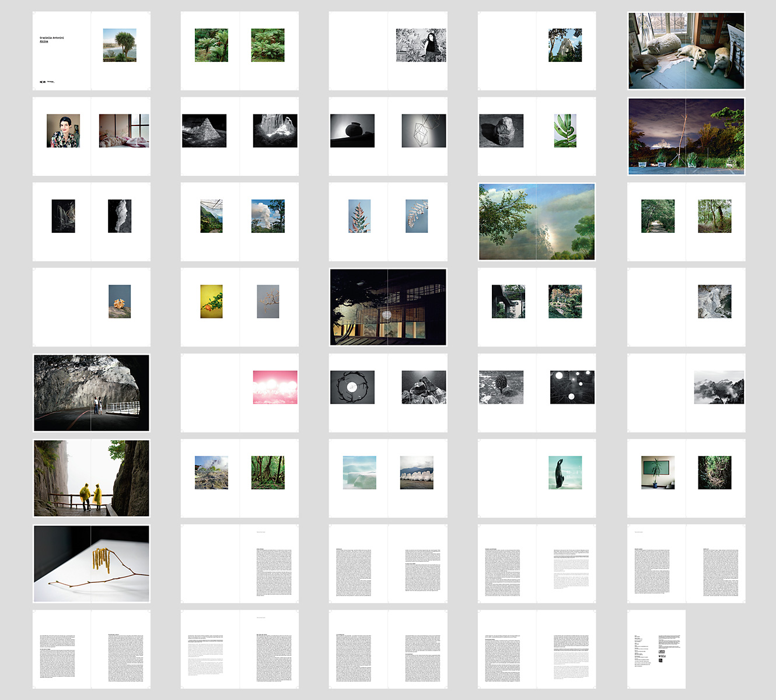Select the pink clouds photo
776x700 pixels.
(x=275, y=387)
